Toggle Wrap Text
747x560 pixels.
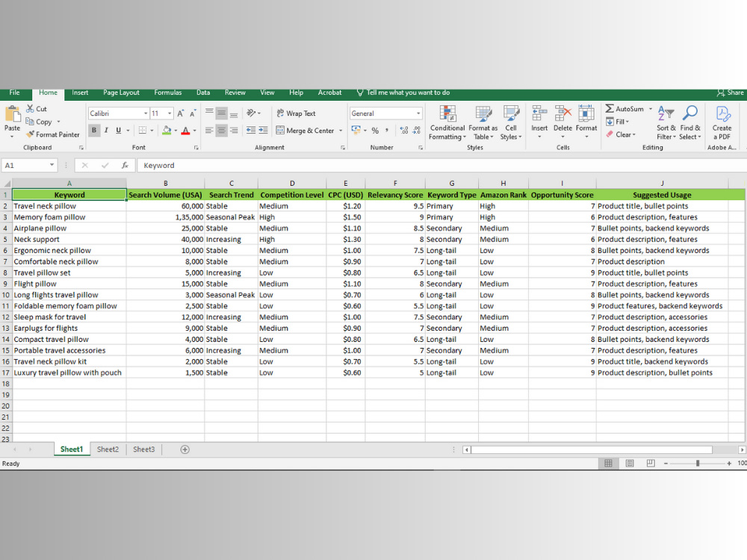(x=296, y=113)
